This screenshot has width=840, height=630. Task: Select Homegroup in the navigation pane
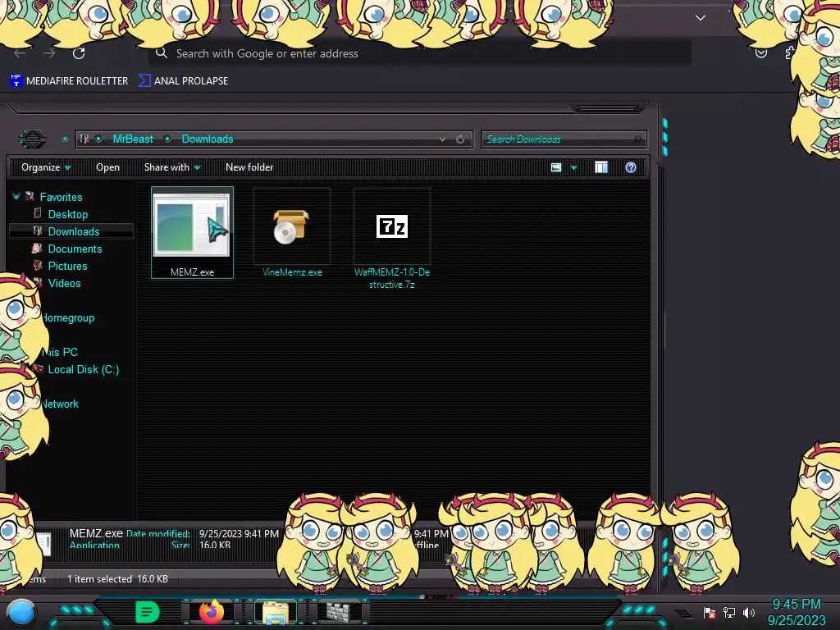coord(69,317)
